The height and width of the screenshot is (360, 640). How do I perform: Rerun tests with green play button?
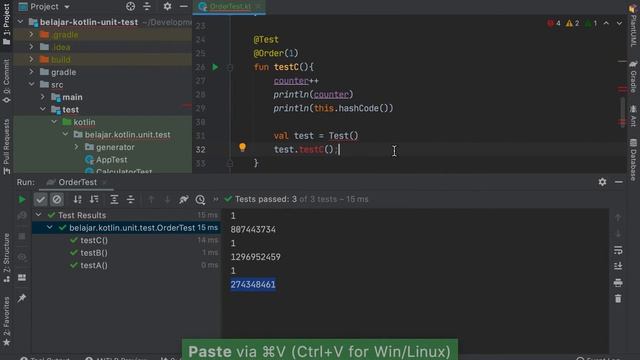point(22,200)
